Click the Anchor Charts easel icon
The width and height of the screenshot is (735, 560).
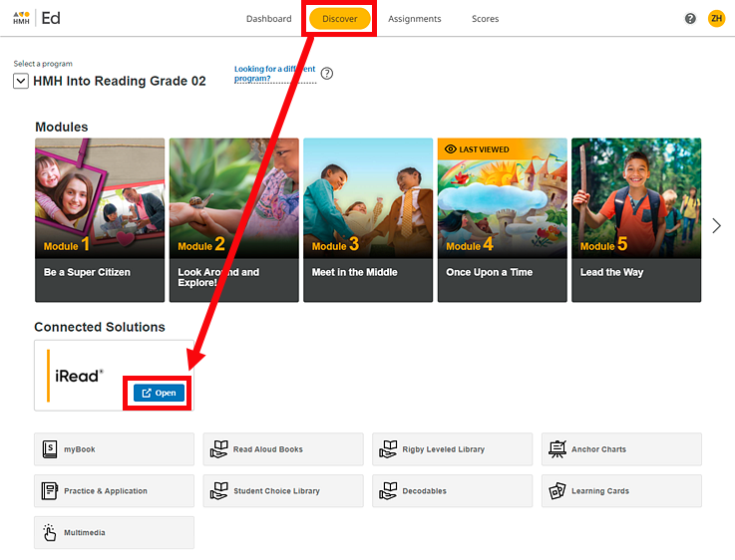point(557,449)
